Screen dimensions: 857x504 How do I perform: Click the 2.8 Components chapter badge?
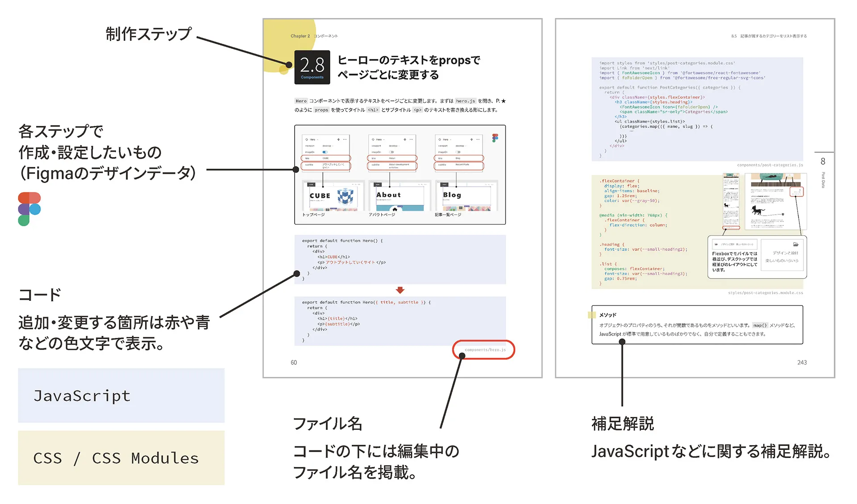tap(312, 67)
